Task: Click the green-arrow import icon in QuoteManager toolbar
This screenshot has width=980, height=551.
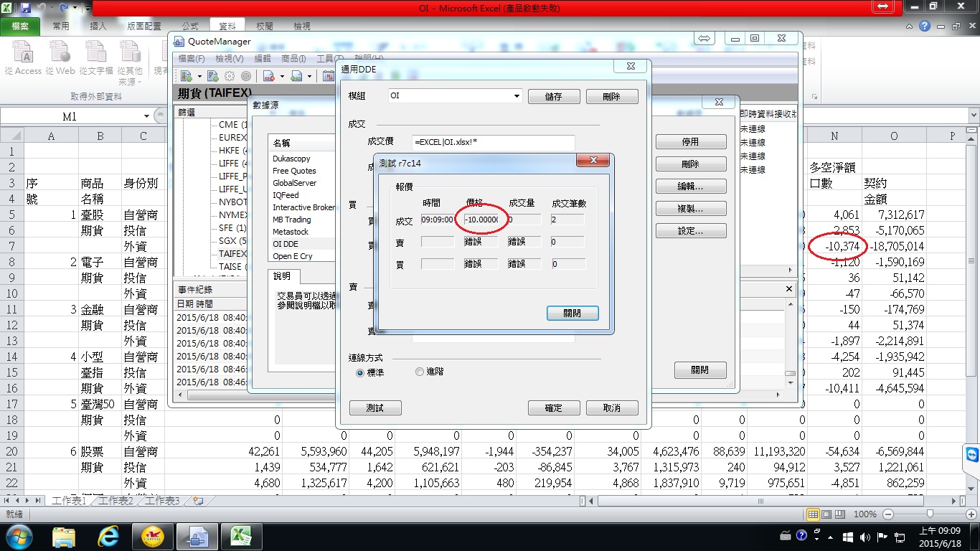Action: click(298, 76)
